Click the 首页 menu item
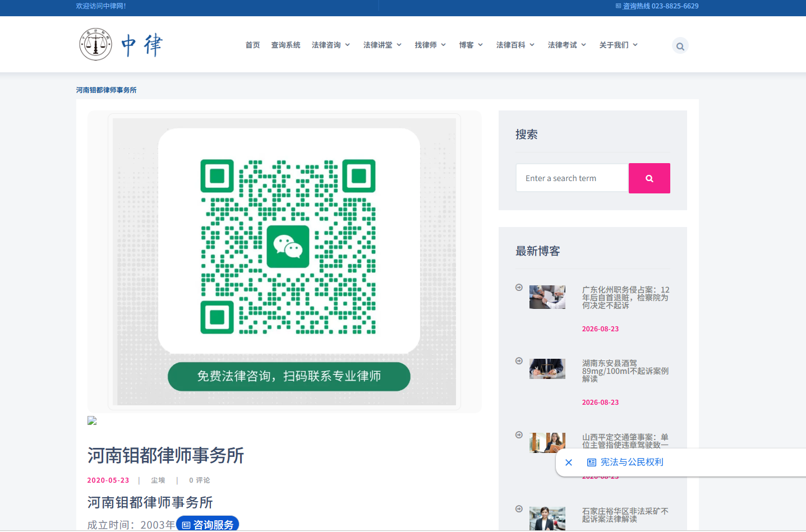Screen dimensions: 806x532 pos(252,45)
